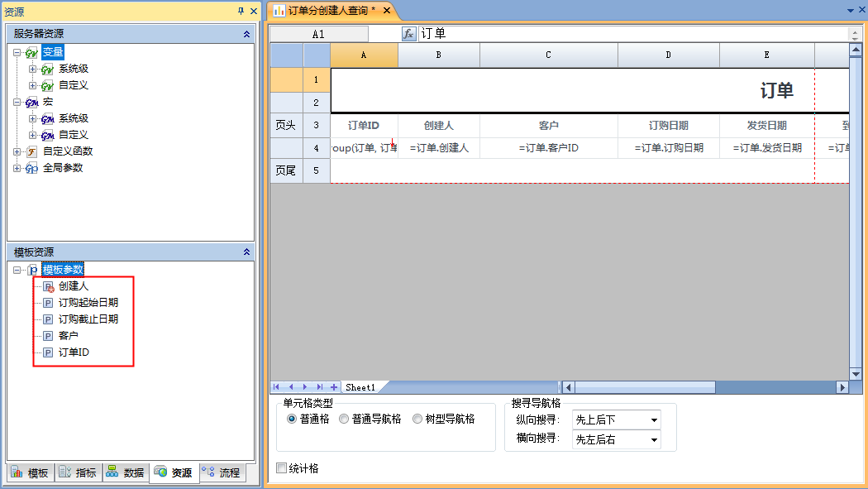Enable the 统计格 checkbox
The width and height of the screenshot is (868, 489).
point(281,469)
